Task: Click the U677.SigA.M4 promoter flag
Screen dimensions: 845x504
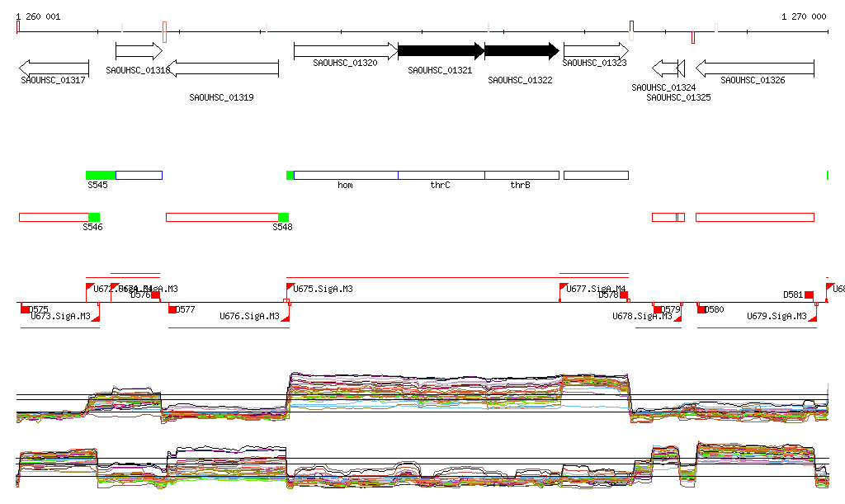Action: (564, 287)
